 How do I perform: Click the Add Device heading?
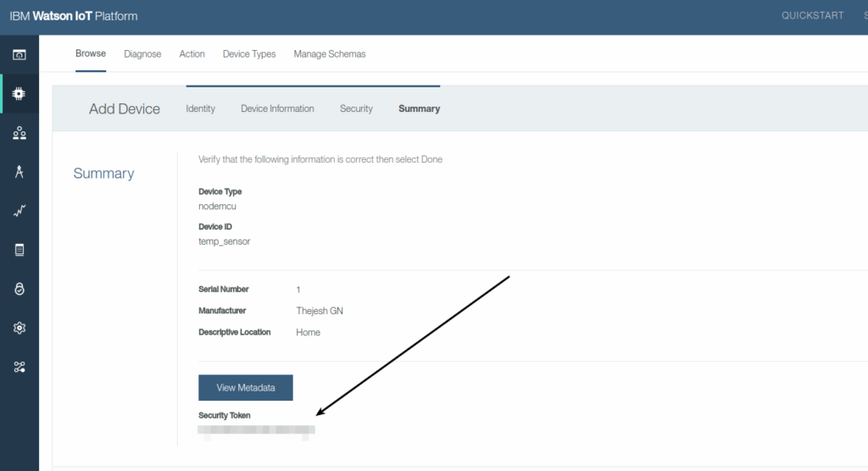(125, 108)
